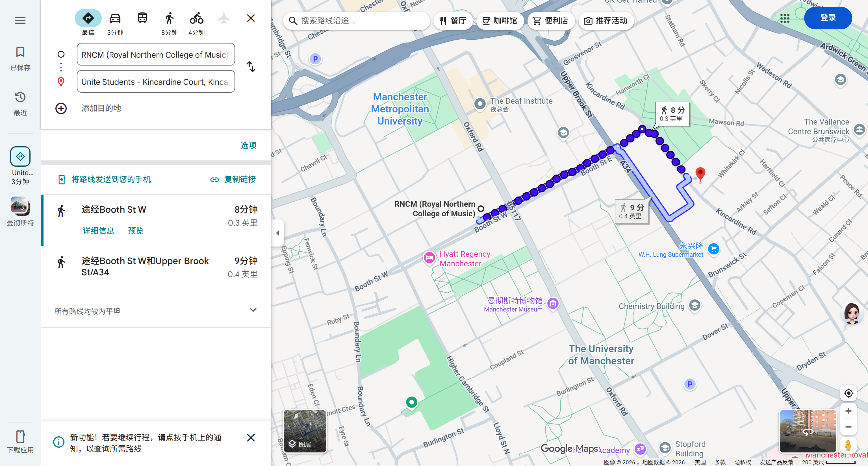Expand the flat routes elevation info
868x466 pixels.
pos(253,310)
